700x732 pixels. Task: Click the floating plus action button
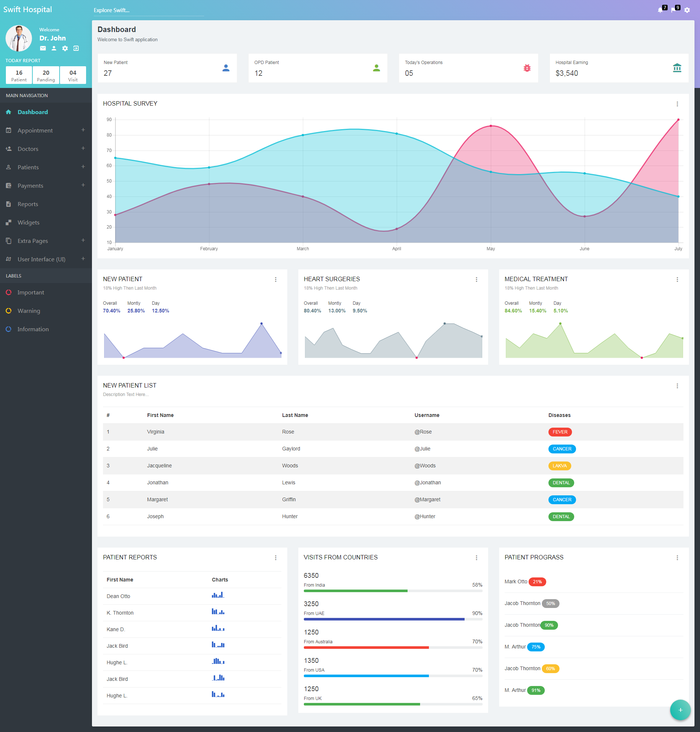pos(680,710)
